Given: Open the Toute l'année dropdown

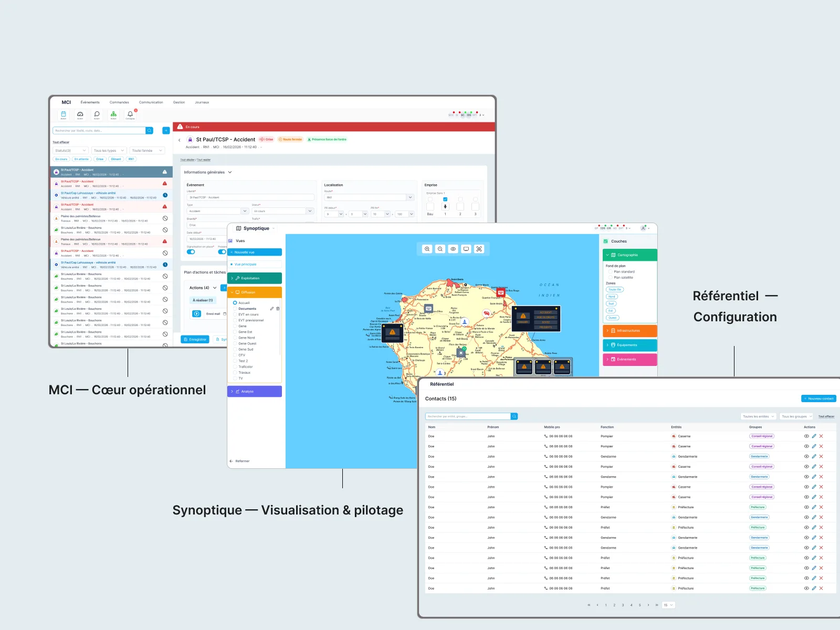Looking at the screenshot, I should click(x=147, y=151).
